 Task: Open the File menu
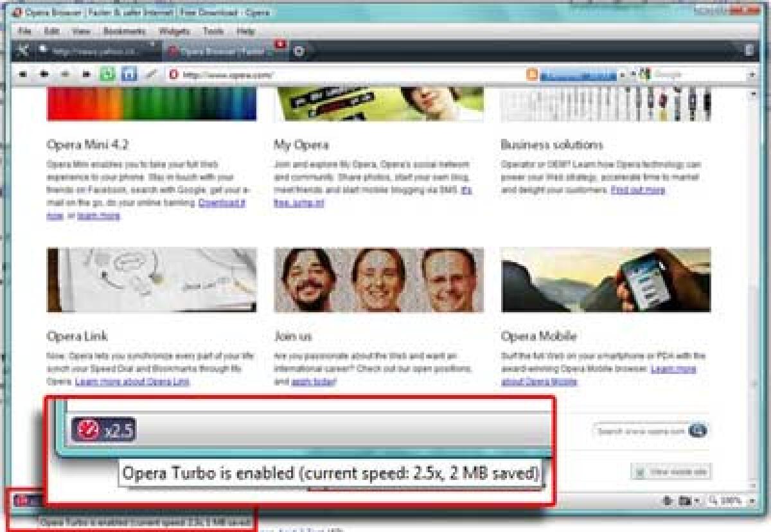tap(25, 31)
